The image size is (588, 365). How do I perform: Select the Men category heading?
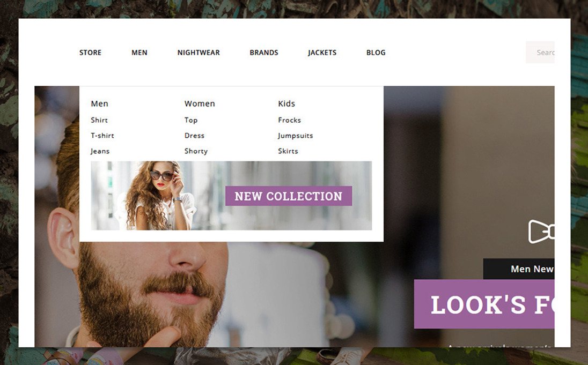pos(99,103)
